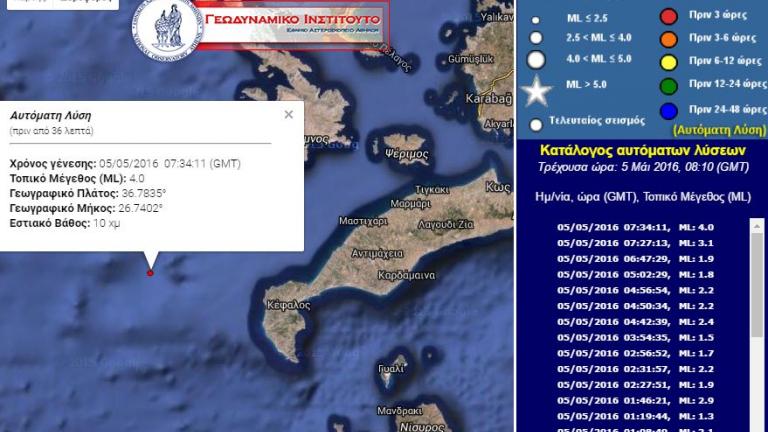Close the Αυτόματη Λύση info popup
This screenshot has width=768, height=432.
pos(288,115)
